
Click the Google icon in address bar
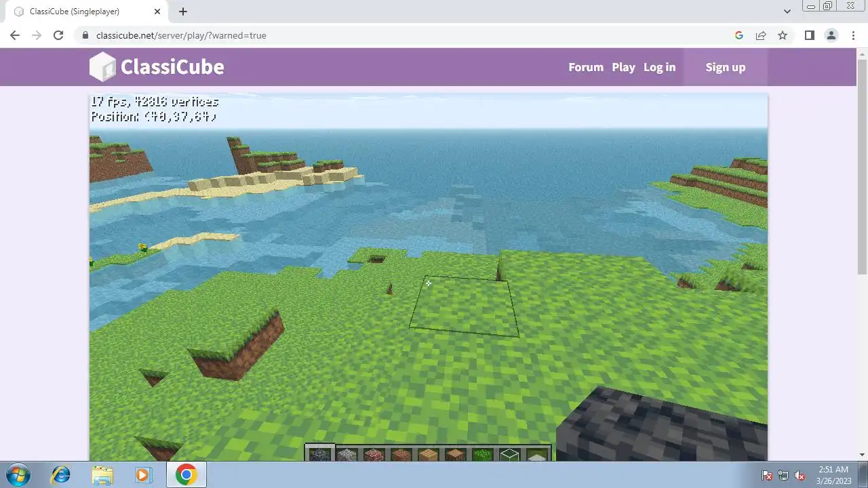click(x=739, y=35)
